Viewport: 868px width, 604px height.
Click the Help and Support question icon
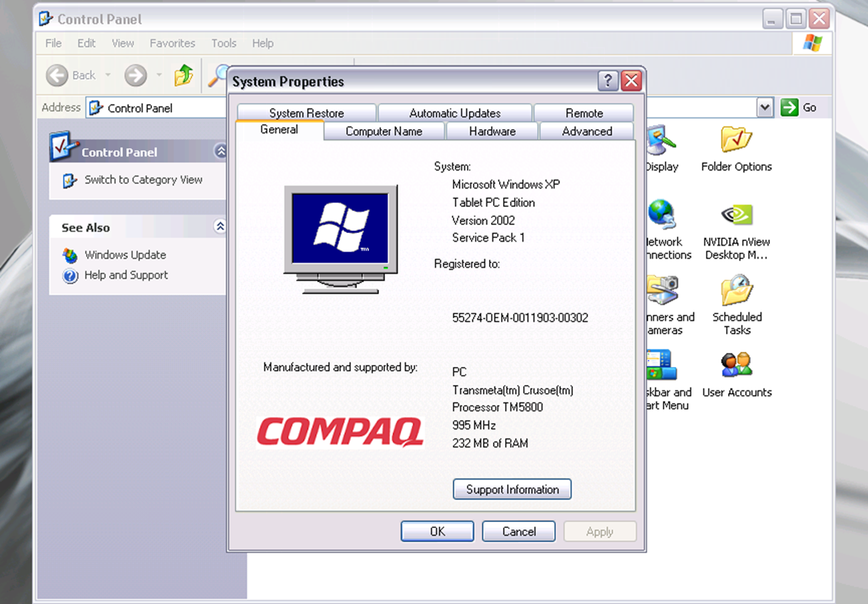point(70,276)
